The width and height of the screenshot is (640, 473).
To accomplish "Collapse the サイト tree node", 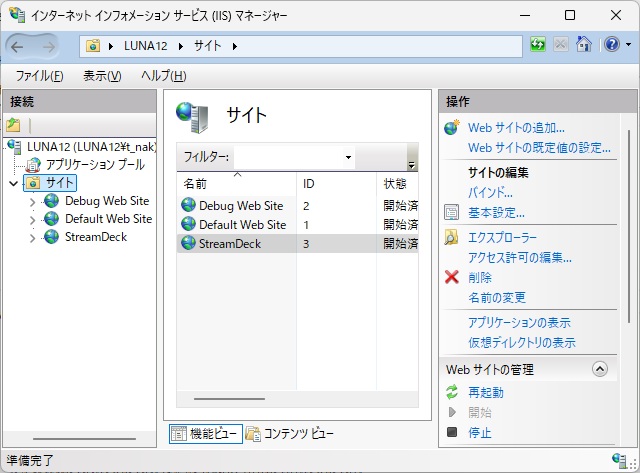I will (x=13, y=184).
